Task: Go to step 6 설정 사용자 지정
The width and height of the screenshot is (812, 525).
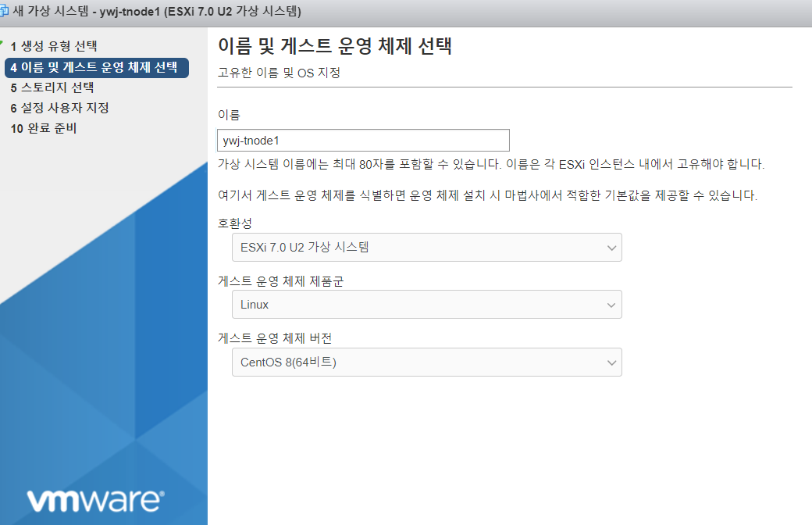Action: tap(59, 108)
